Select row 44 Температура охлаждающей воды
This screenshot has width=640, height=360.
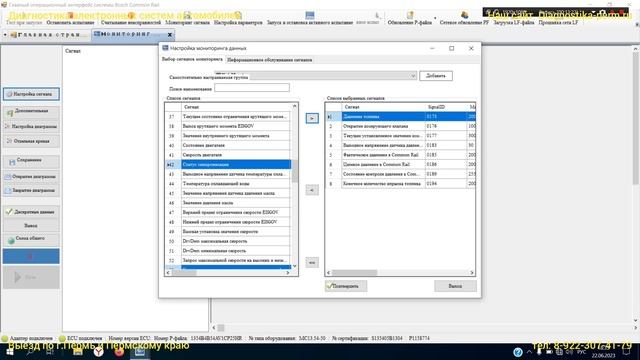(x=228, y=184)
